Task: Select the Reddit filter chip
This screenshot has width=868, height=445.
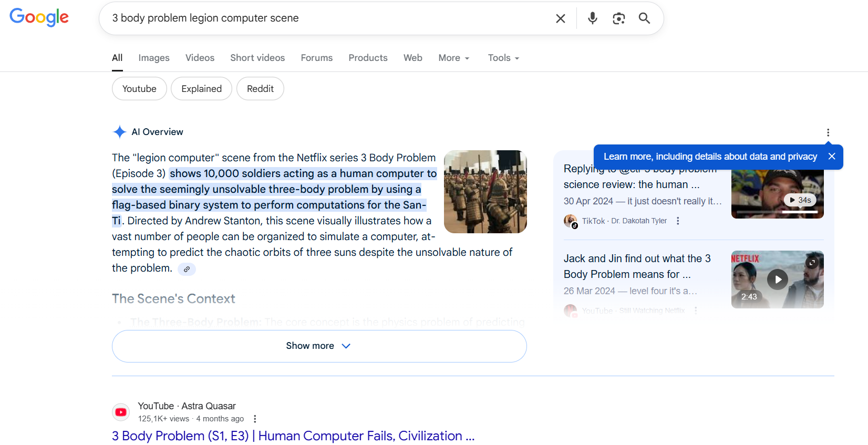Action: tap(260, 89)
